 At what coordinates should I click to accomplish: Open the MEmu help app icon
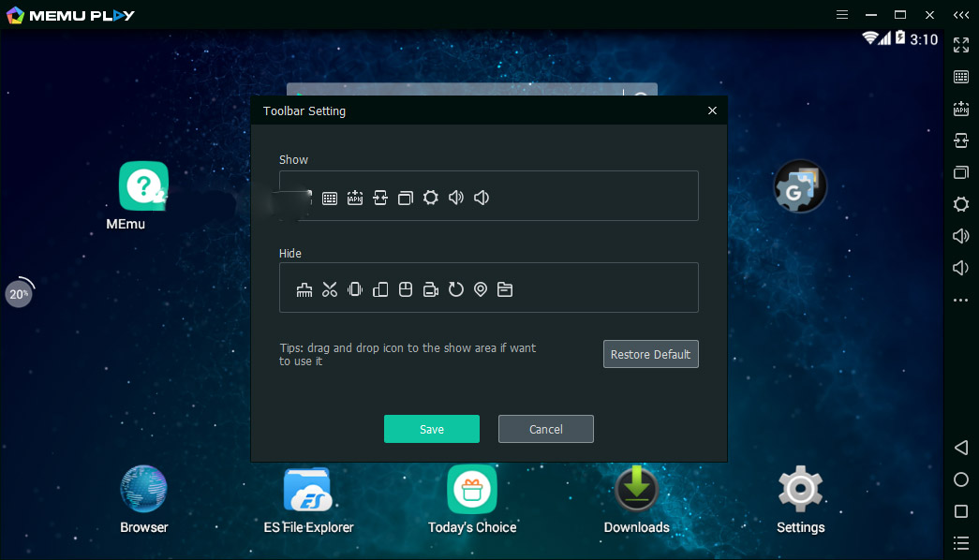[x=143, y=186]
